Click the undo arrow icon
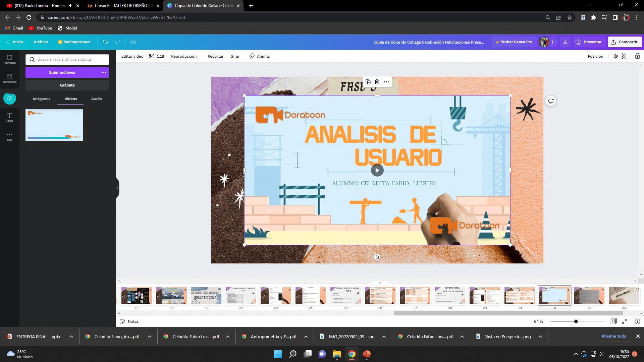644x362 pixels. pos(105,42)
